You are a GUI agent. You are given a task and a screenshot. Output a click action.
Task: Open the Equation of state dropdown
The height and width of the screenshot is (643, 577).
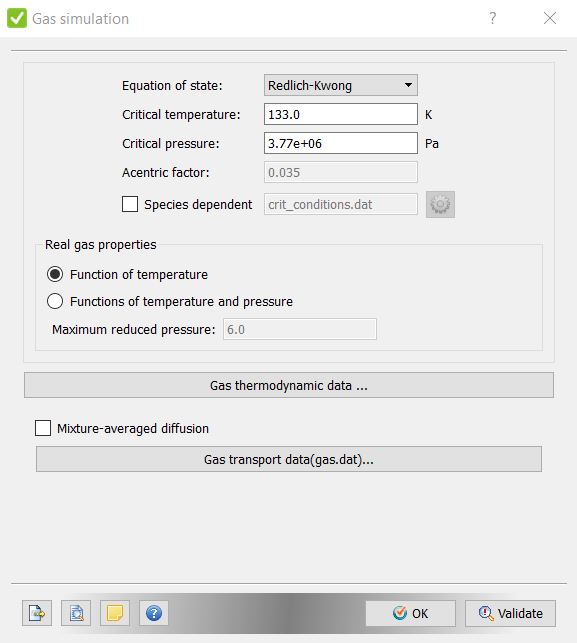tap(341, 85)
